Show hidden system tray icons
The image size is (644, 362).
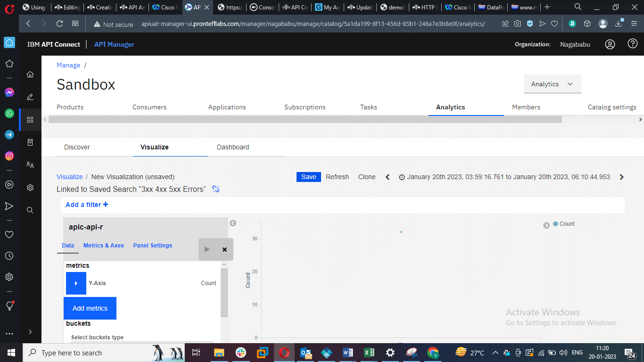(495, 353)
